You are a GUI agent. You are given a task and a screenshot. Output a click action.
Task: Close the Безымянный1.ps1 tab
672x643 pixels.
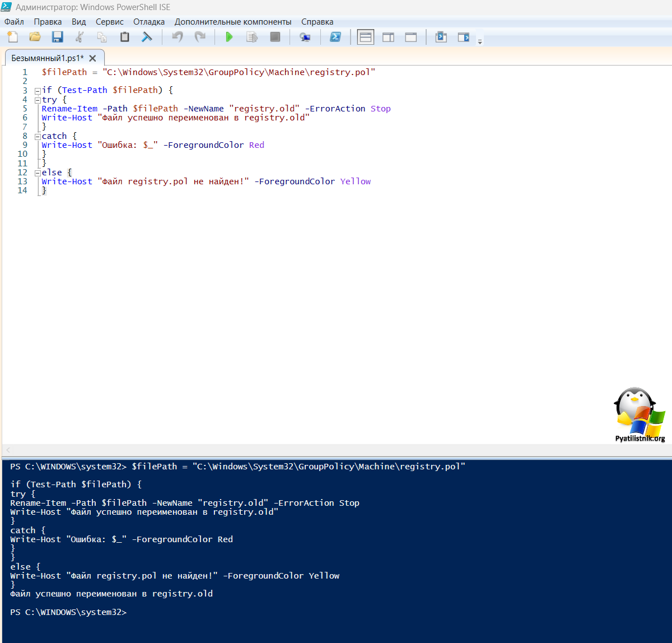click(x=92, y=58)
